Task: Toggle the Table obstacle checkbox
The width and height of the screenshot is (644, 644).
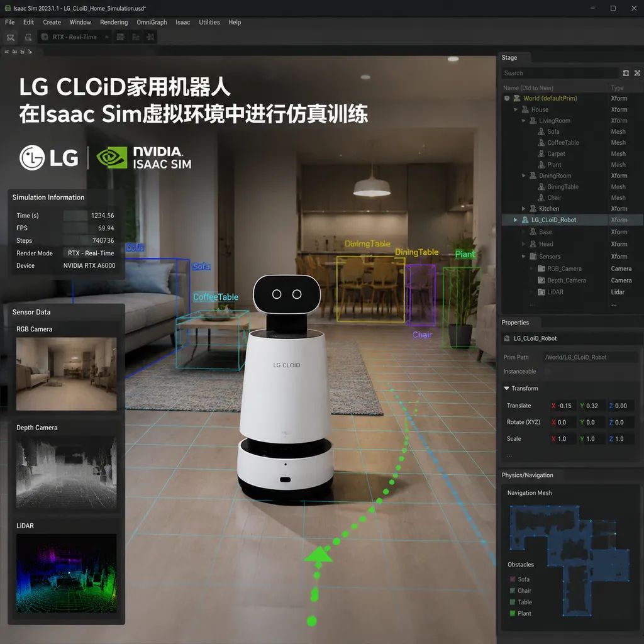Action: [x=512, y=602]
